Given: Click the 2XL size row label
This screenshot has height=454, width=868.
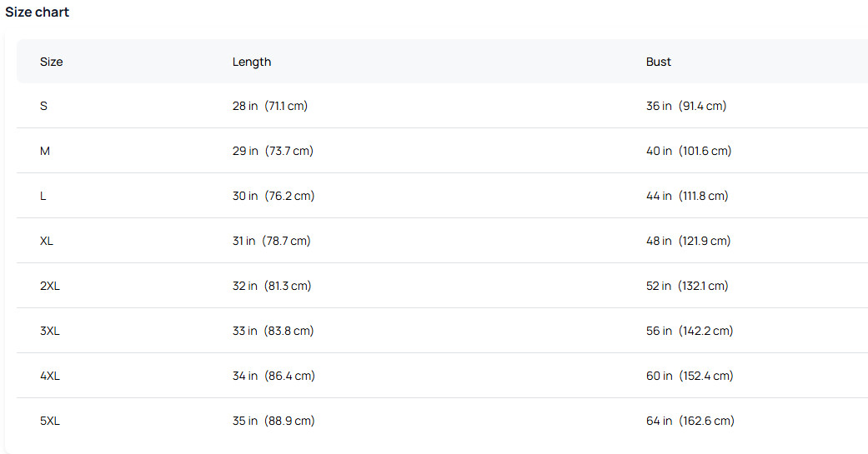Looking at the screenshot, I should [50, 287].
